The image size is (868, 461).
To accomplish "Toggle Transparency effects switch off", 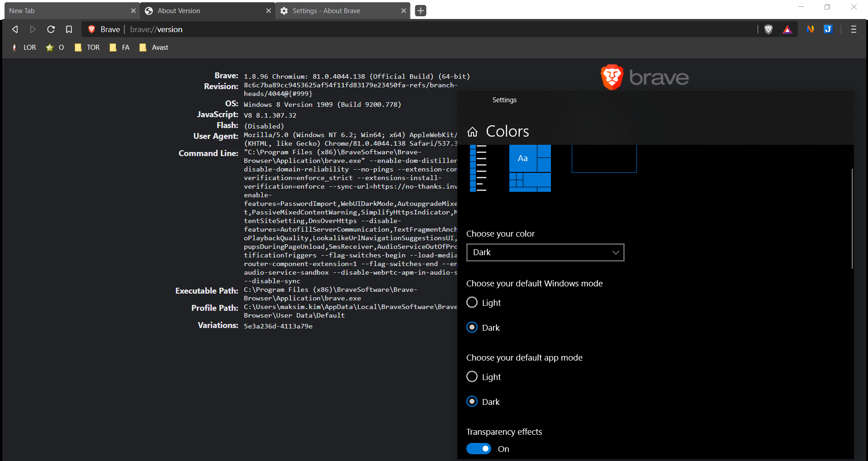I will click(479, 449).
